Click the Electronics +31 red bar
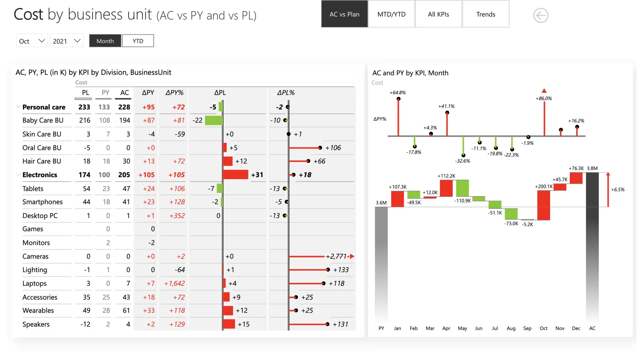 pyautogui.click(x=235, y=174)
